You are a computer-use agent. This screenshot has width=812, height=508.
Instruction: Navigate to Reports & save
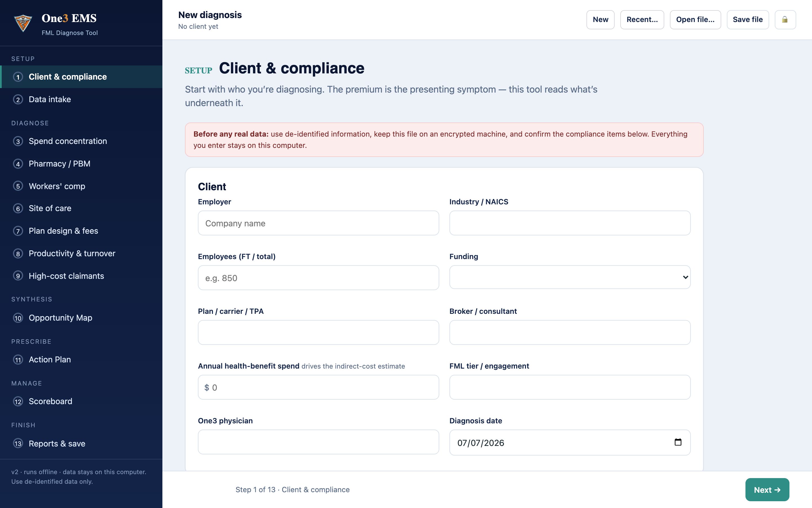[81, 443]
